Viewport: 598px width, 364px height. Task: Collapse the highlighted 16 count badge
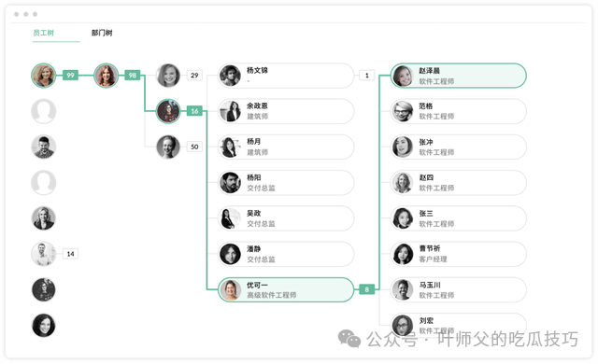[x=194, y=111]
